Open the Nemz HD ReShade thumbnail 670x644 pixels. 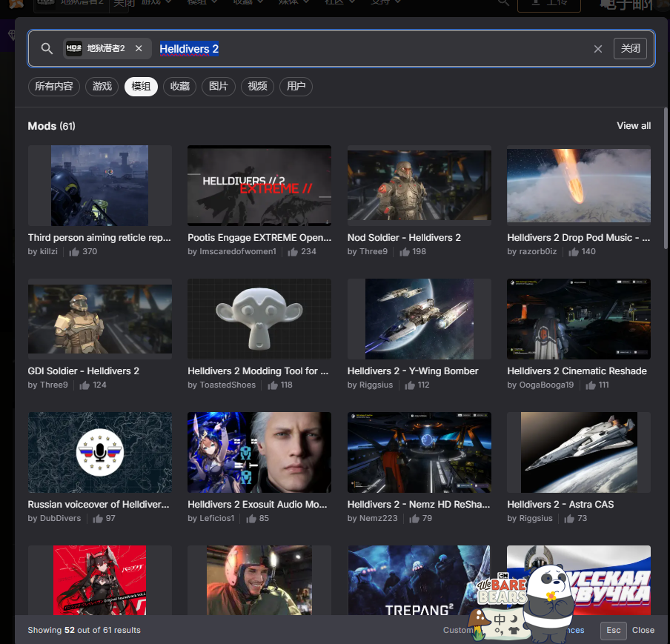(x=419, y=452)
